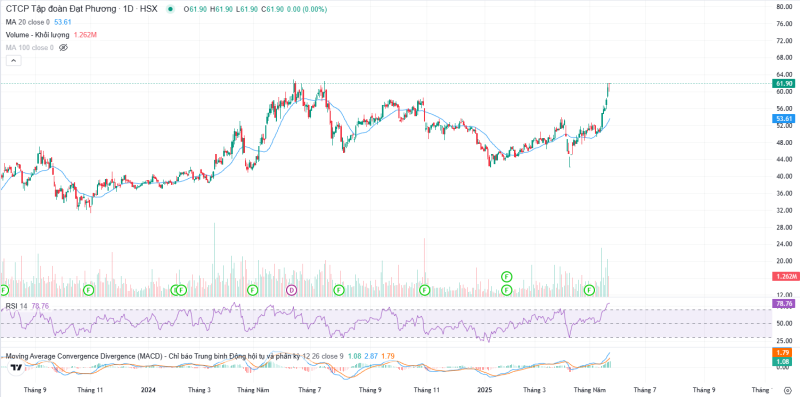Click the red 1.262M value in the Volume legend
800x397 pixels.
[x=85, y=35]
